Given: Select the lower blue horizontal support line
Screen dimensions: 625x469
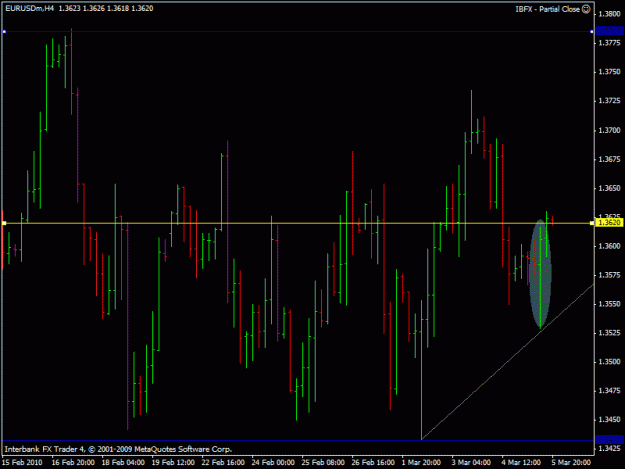Looking at the screenshot, I should [x=298, y=440].
